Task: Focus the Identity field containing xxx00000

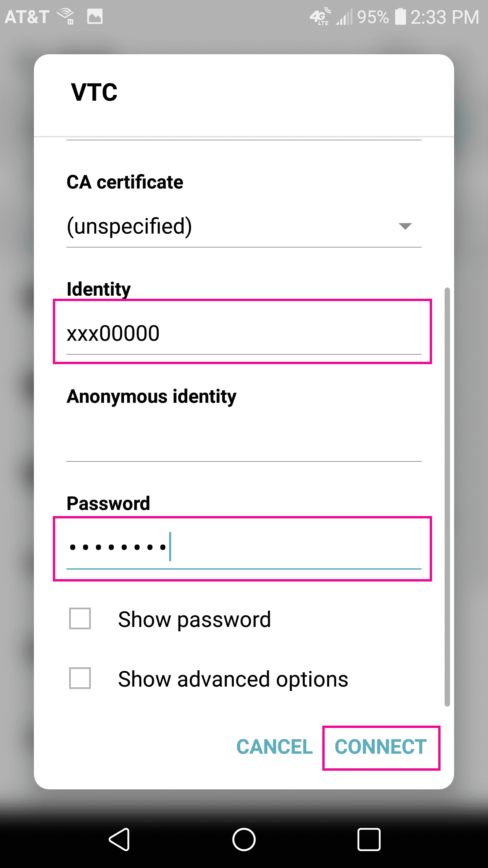Action: click(244, 333)
